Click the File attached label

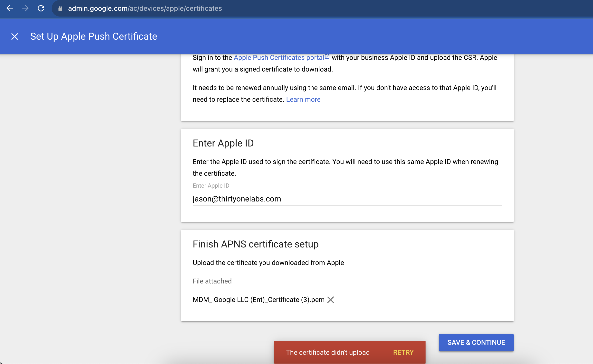pos(212,281)
